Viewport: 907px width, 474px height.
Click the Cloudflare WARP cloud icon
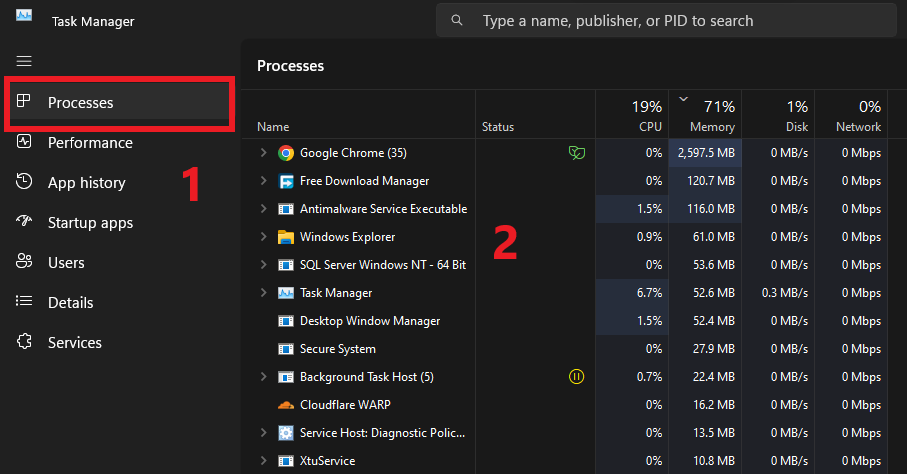pos(286,405)
